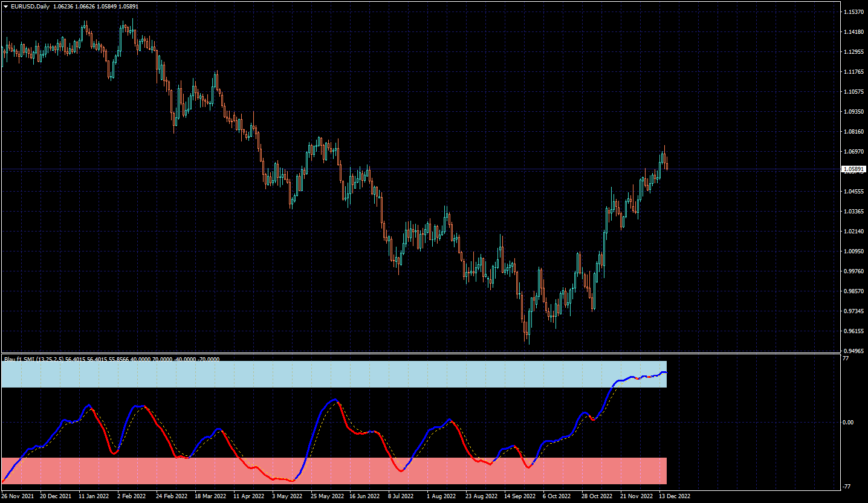Image resolution: width=868 pixels, height=503 pixels.
Task: Click the 8 Jul 2022 date label
Action: tap(401, 496)
